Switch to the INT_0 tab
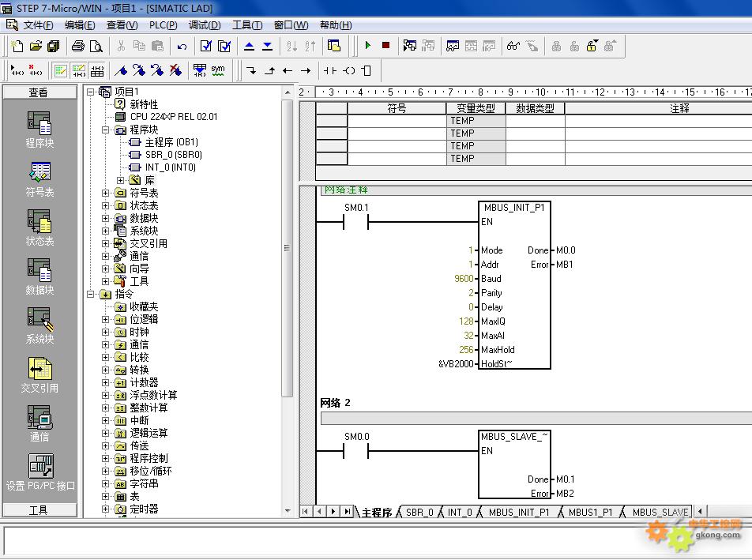This screenshot has height=560, width=752. click(x=460, y=512)
